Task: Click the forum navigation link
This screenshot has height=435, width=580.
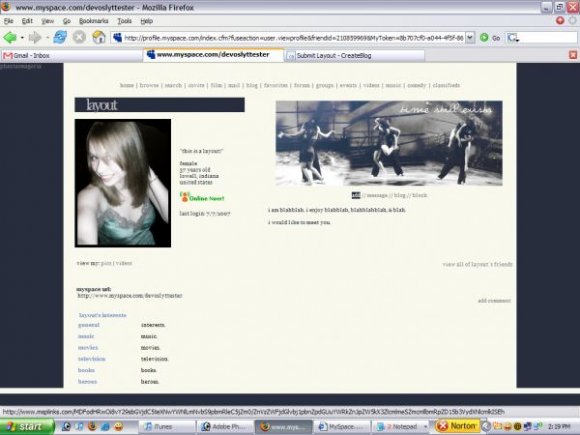Action: click(302, 85)
